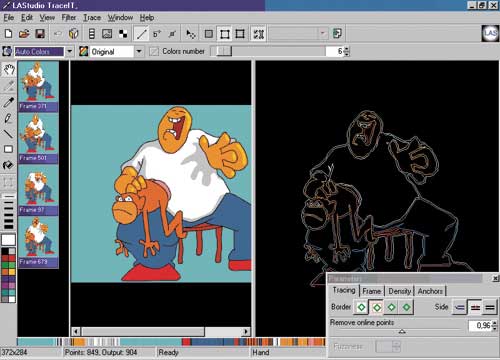The height and width of the screenshot is (360, 500).
Task: Click the black-white checkerboard icon
Action: coord(123,34)
